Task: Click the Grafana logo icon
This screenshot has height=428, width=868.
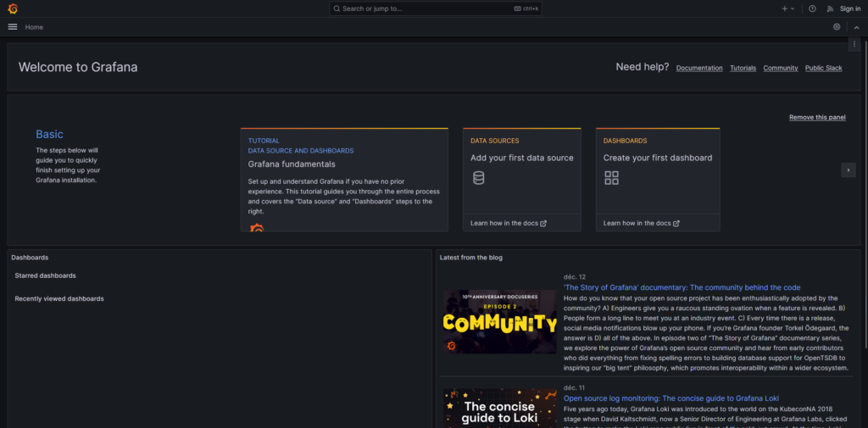Action: pyautogui.click(x=13, y=8)
